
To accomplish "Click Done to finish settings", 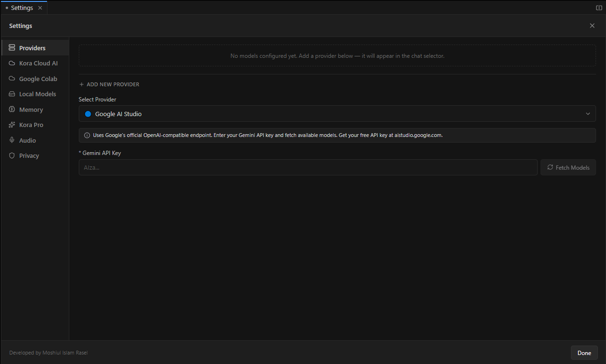I will [x=584, y=353].
